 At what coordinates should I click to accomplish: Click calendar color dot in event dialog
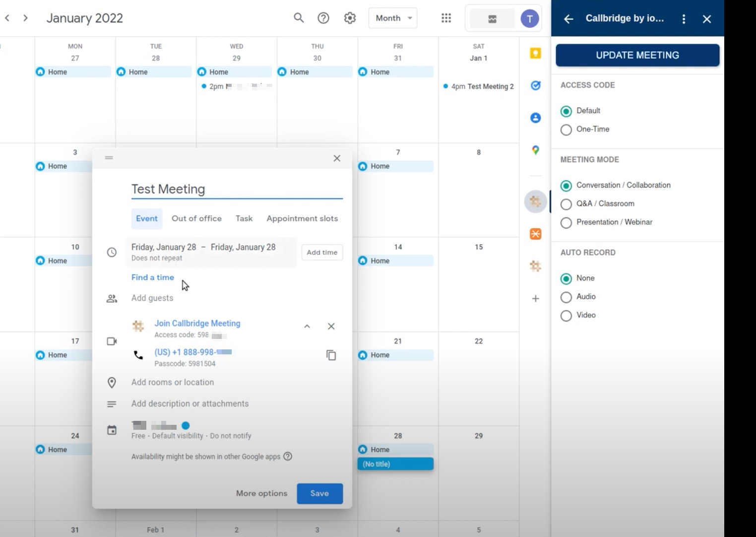[186, 425]
